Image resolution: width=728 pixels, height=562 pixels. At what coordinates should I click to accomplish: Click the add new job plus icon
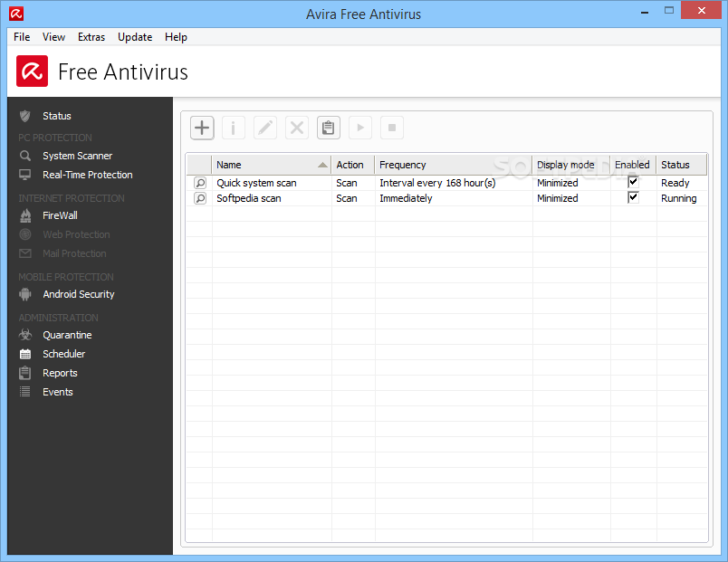click(202, 128)
